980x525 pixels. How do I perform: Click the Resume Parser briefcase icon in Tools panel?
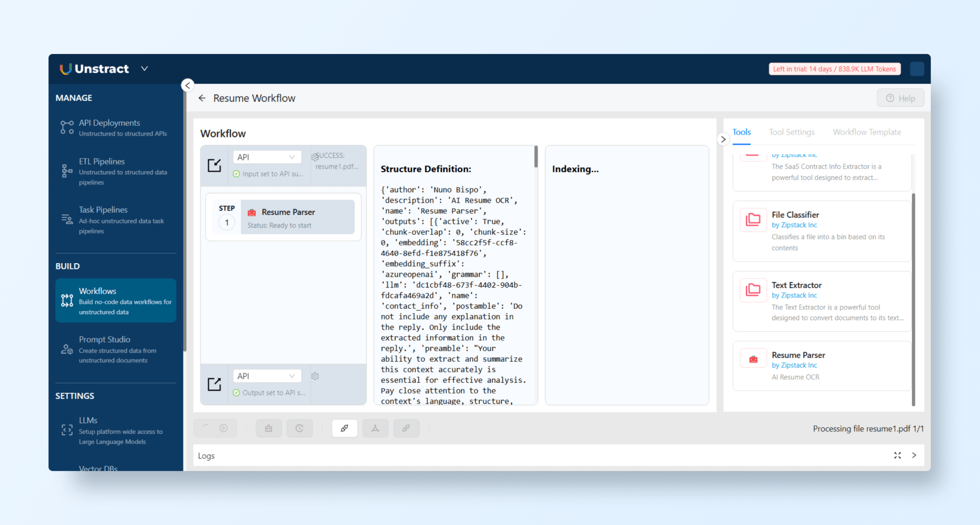[753, 357]
